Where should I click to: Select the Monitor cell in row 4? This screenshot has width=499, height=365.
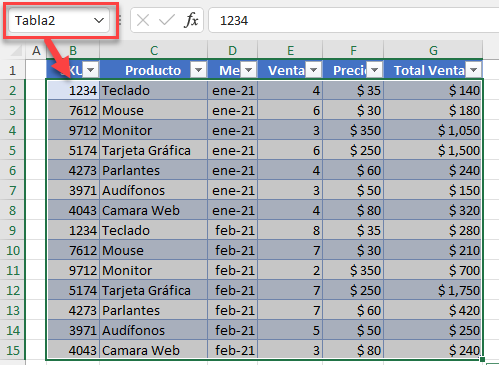coord(154,130)
